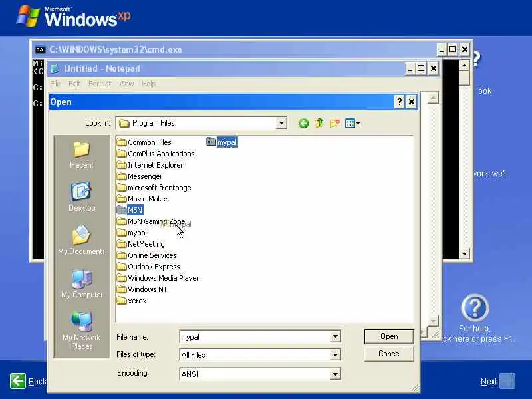Open the Recent places shortcut

(x=81, y=155)
